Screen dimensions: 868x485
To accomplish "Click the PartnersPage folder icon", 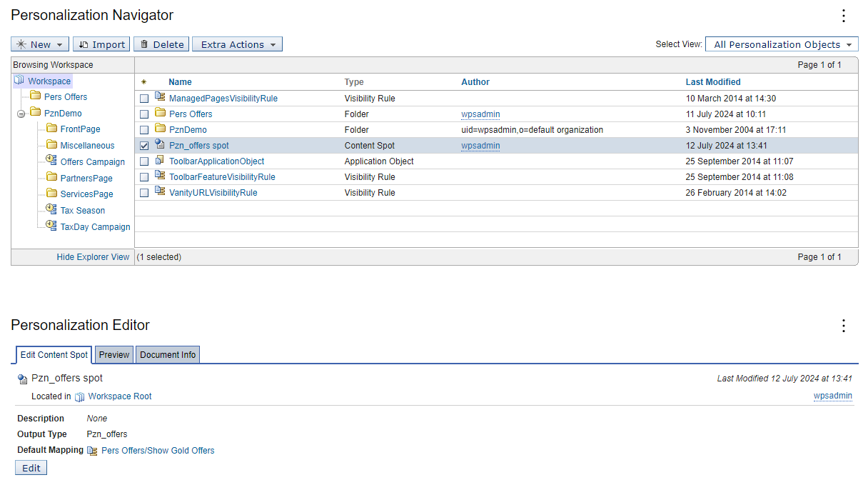I will point(51,177).
